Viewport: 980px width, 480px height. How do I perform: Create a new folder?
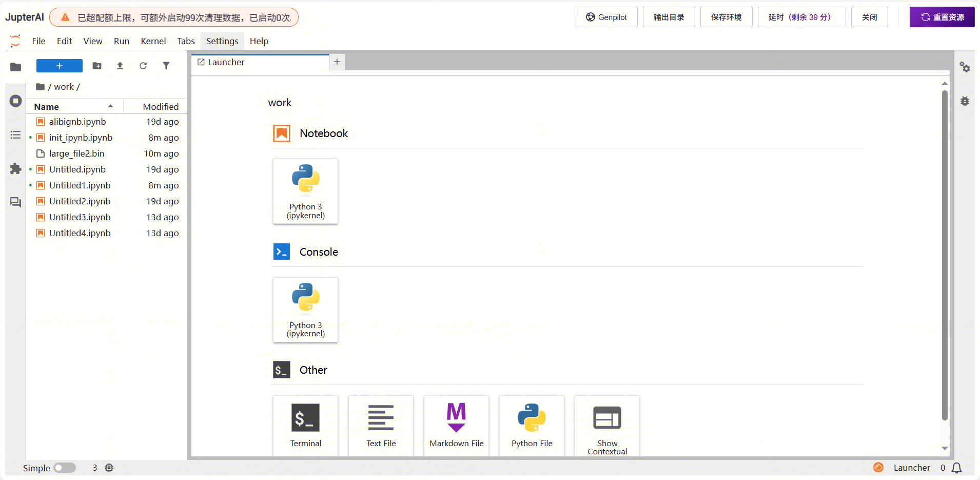point(97,66)
